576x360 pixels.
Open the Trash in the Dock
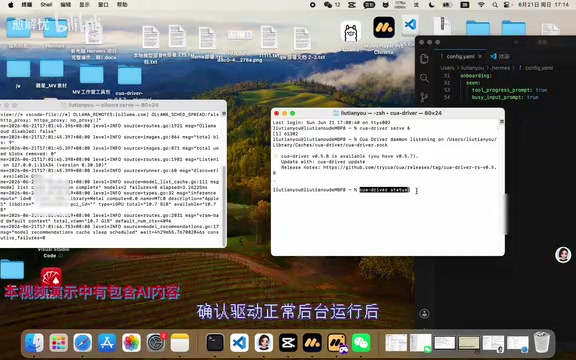pos(541,342)
